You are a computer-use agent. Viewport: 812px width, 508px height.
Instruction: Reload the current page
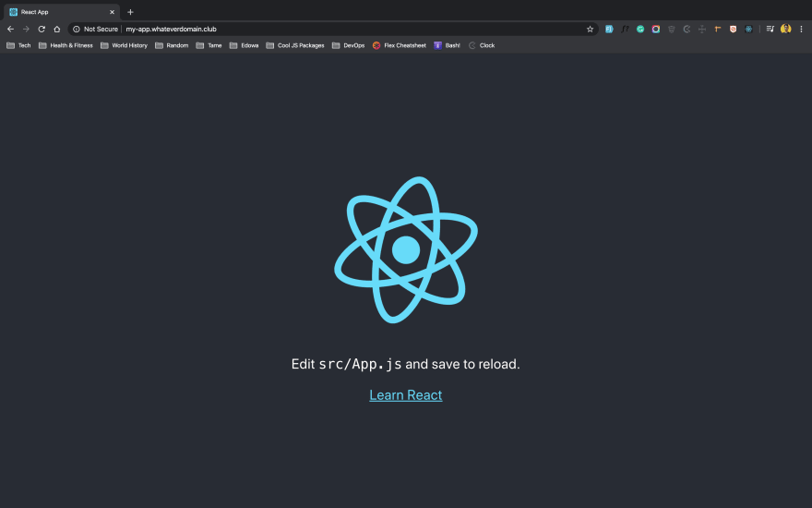(42, 29)
